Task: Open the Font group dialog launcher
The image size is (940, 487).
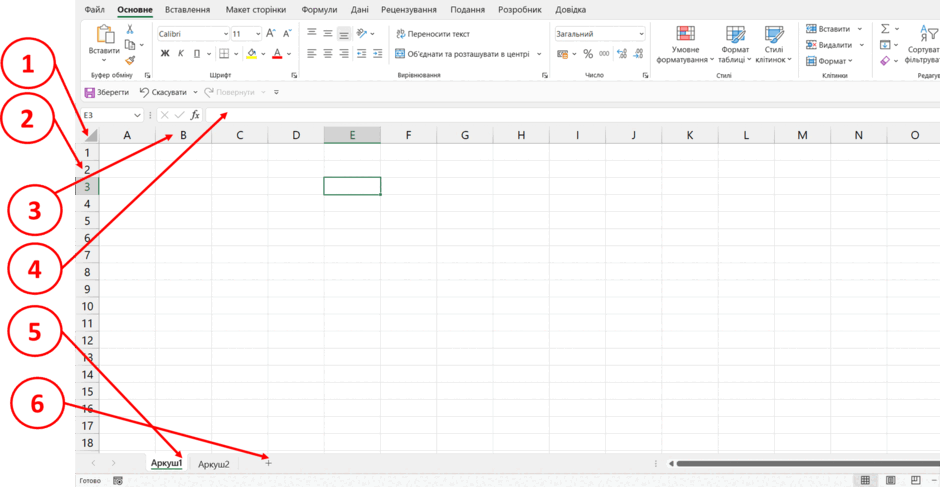Action: 294,76
